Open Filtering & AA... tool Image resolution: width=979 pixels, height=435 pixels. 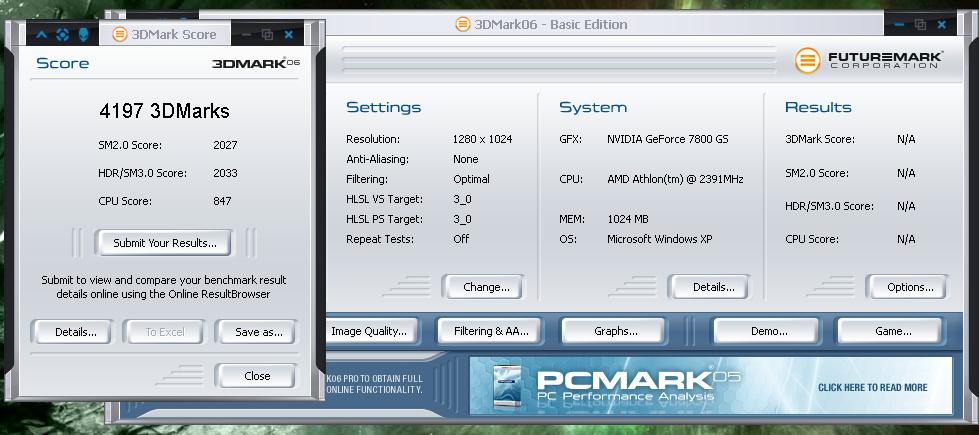coord(491,331)
